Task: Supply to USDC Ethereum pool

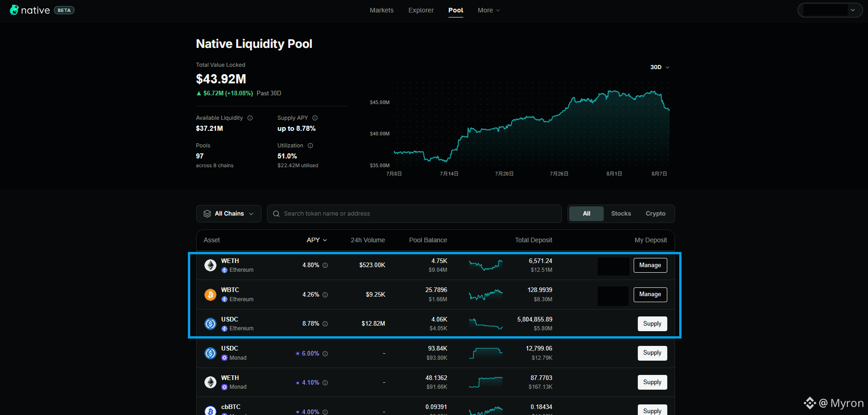Action: (652, 324)
